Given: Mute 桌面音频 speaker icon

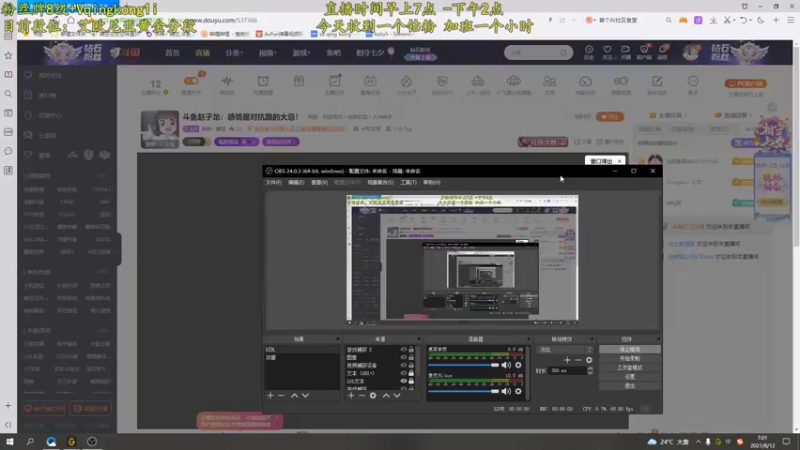Looking at the screenshot, I should (506, 365).
